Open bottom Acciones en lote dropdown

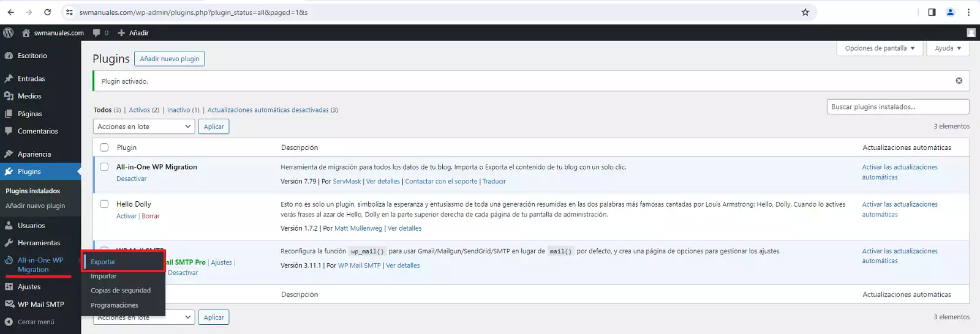click(x=144, y=317)
